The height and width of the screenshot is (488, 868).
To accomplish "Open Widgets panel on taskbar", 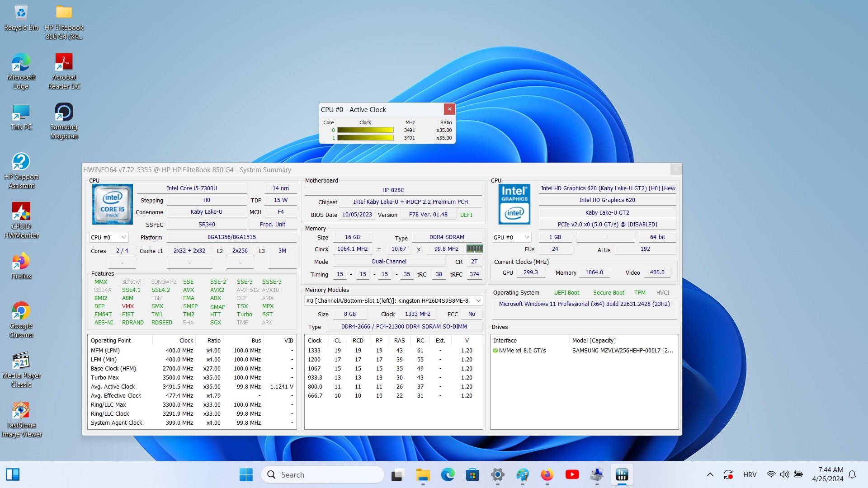I will click(x=13, y=474).
